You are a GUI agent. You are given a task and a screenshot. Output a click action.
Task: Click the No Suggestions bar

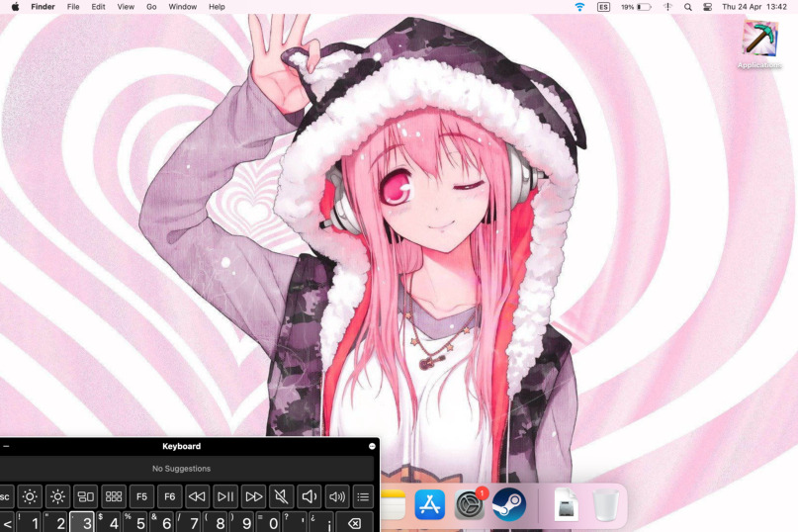[181, 469]
